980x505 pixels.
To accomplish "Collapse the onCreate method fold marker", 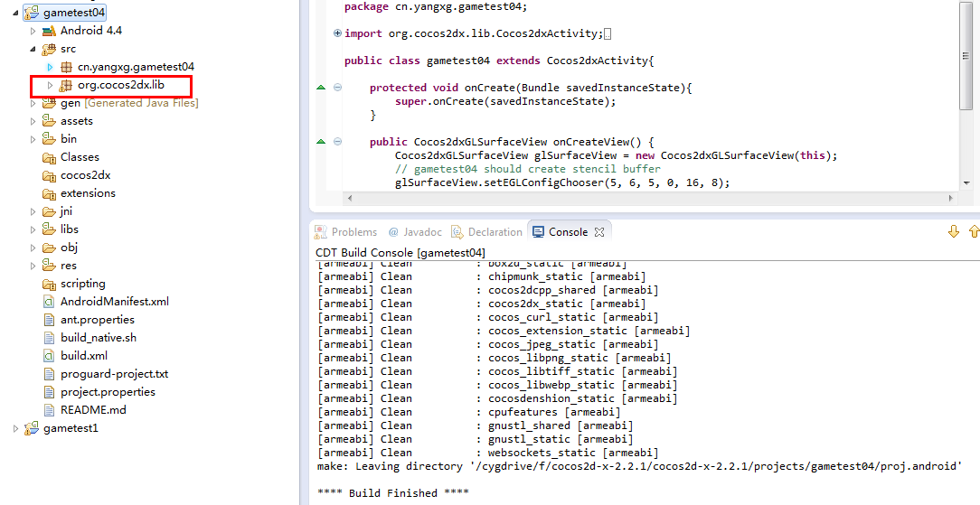I will coord(337,88).
